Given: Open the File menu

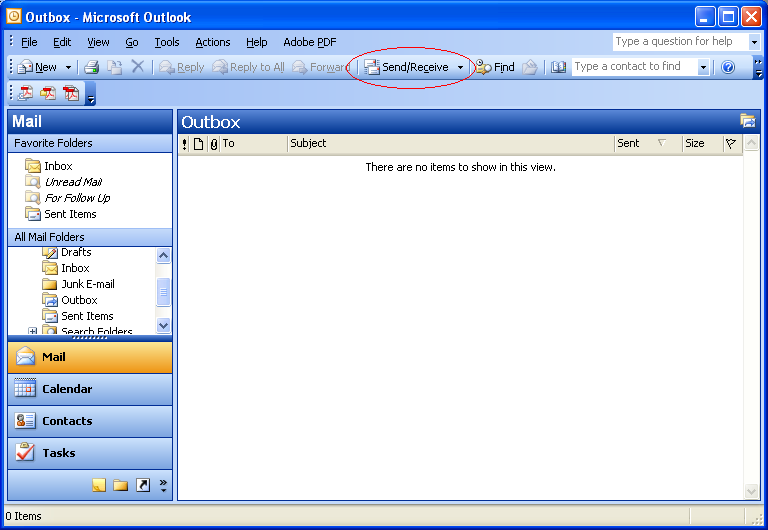Looking at the screenshot, I should point(29,42).
